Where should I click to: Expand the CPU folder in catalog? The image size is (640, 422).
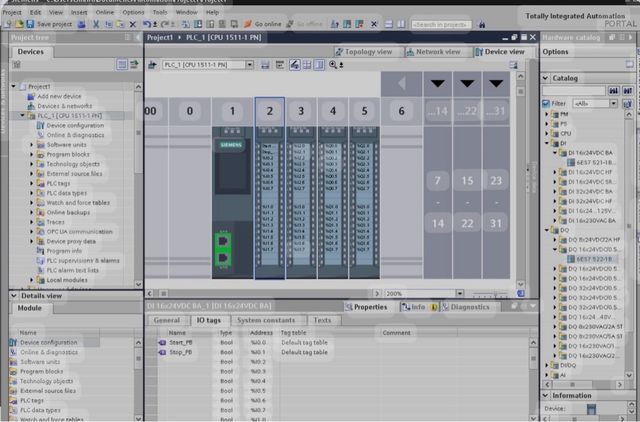coord(547,133)
